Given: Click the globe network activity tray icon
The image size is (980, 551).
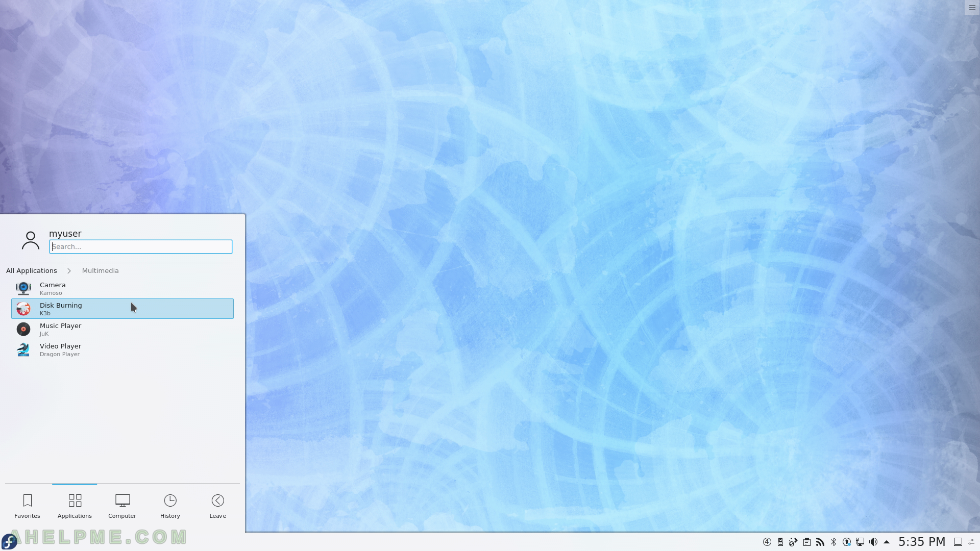Looking at the screenshot, I should tap(793, 542).
